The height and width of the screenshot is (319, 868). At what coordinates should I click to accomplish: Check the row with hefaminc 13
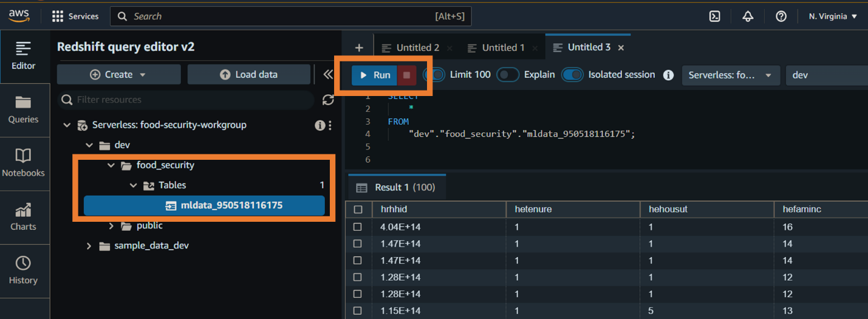[358, 310]
